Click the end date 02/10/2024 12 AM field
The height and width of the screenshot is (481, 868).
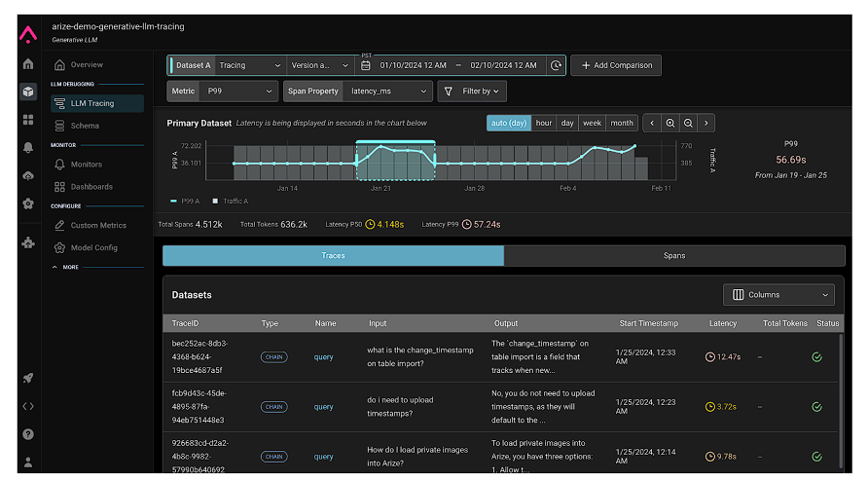503,65
